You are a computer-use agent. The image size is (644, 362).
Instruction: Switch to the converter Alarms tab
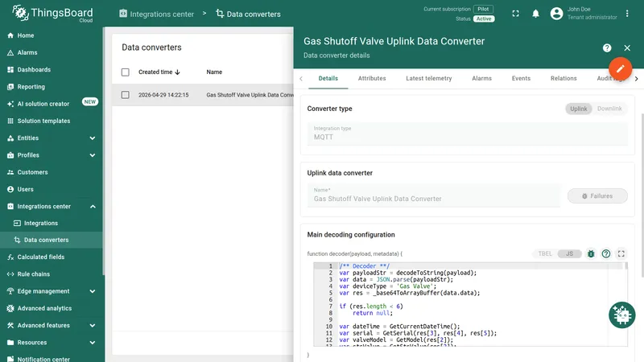(481, 78)
